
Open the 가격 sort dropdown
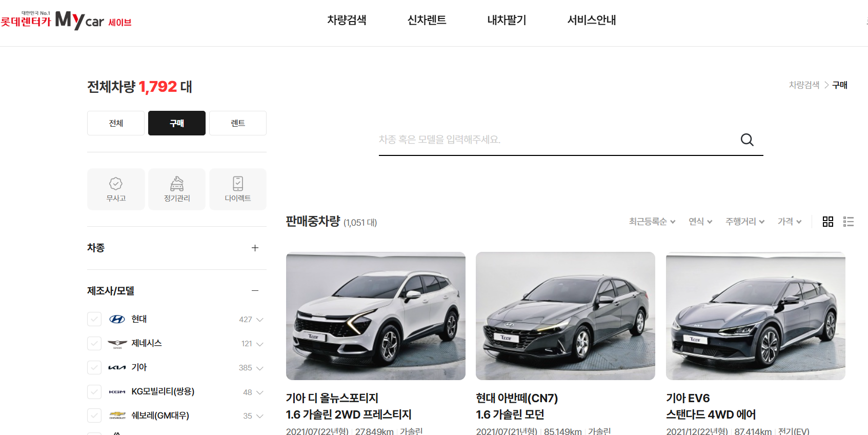(x=790, y=222)
